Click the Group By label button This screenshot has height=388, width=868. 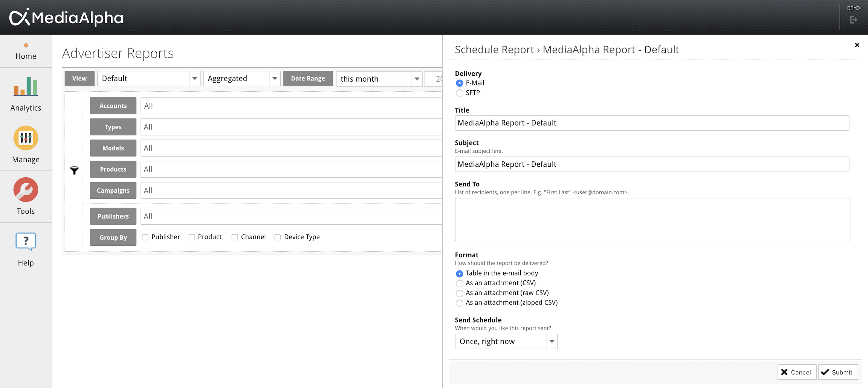[113, 237]
